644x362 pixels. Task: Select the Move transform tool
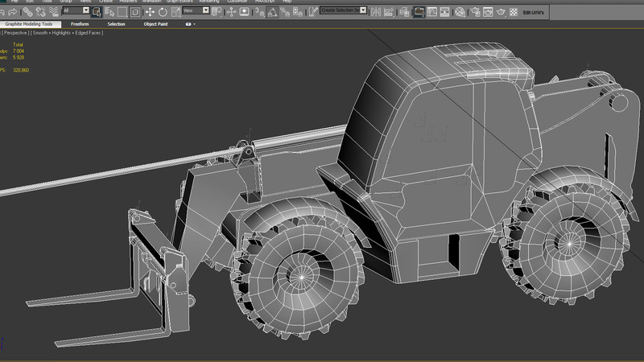point(151,12)
